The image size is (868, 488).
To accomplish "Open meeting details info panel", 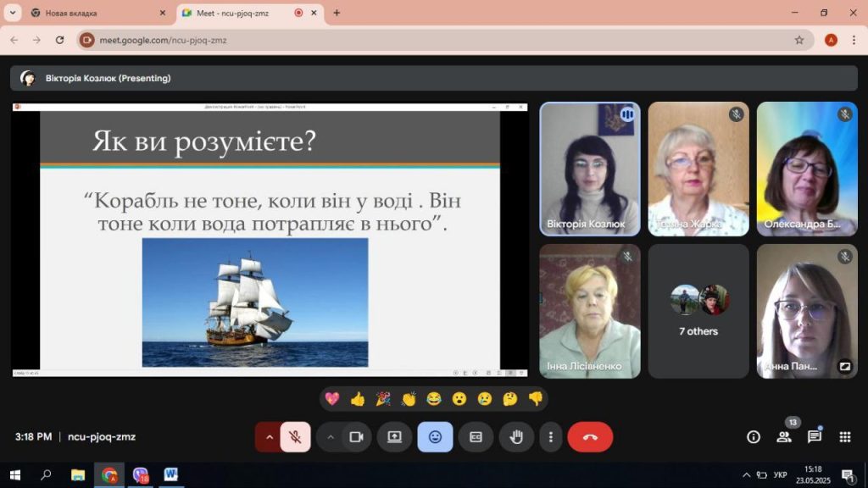I will (x=753, y=437).
